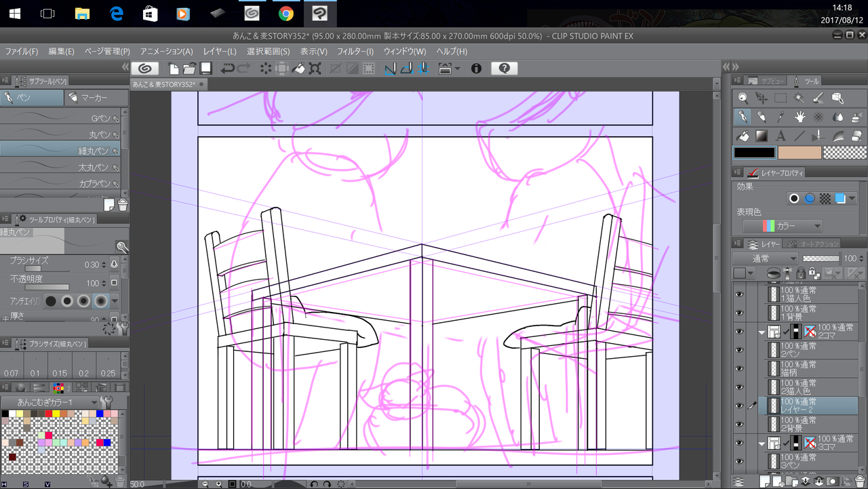Select the Hand move tool

[800, 117]
